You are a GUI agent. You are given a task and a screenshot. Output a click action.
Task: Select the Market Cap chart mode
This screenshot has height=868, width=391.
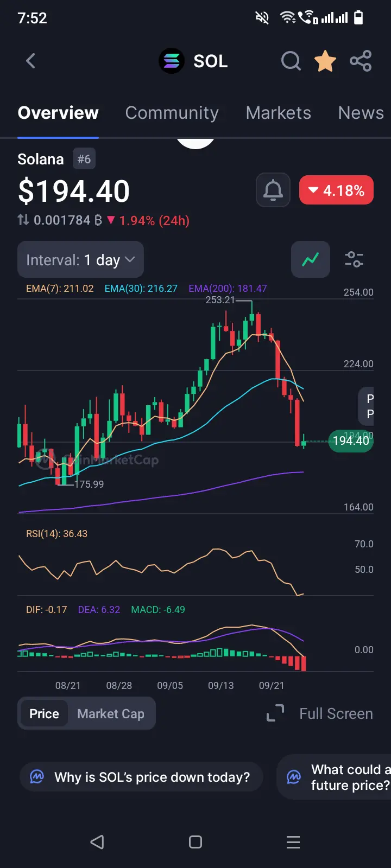(x=111, y=713)
